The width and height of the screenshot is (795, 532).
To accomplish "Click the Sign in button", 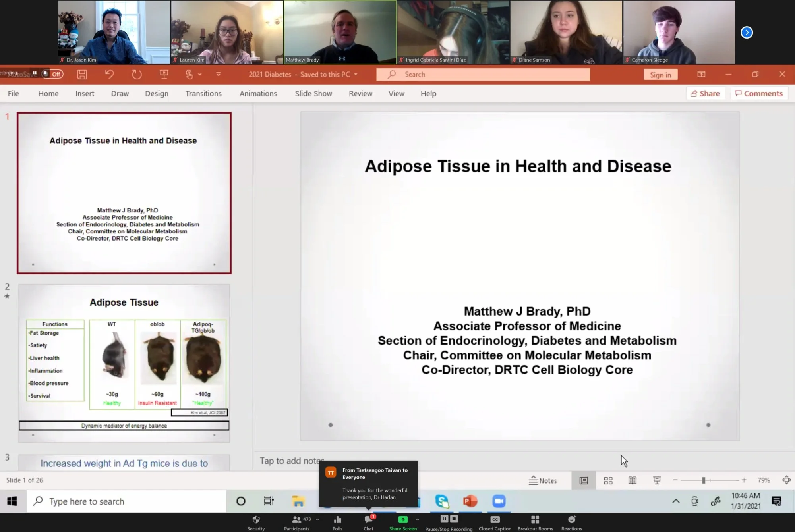I will [660, 75].
